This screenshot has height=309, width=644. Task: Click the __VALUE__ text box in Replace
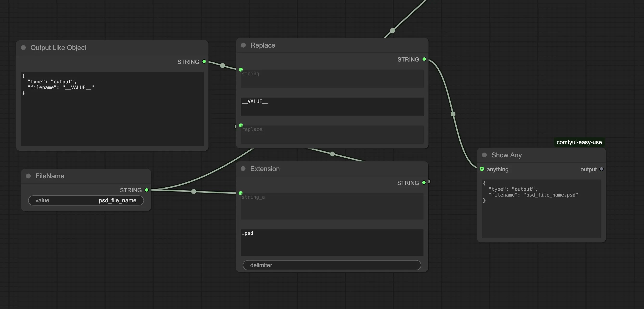pos(332,106)
